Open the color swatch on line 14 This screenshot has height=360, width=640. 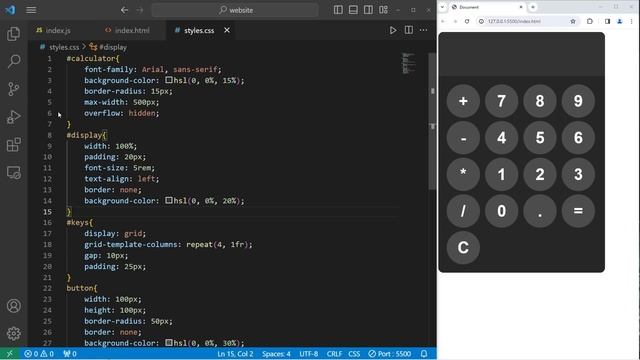pyautogui.click(x=169, y=200)
